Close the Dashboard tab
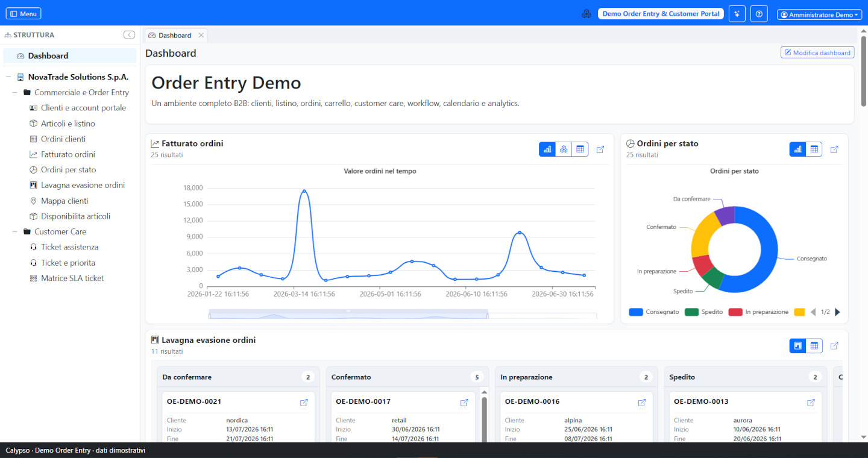The width and height of the screenshot is (868, 458). [x=201, y=36]
